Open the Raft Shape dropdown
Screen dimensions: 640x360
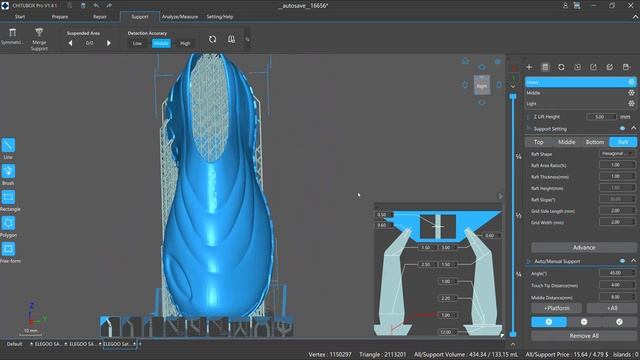[x=617, y=153]
